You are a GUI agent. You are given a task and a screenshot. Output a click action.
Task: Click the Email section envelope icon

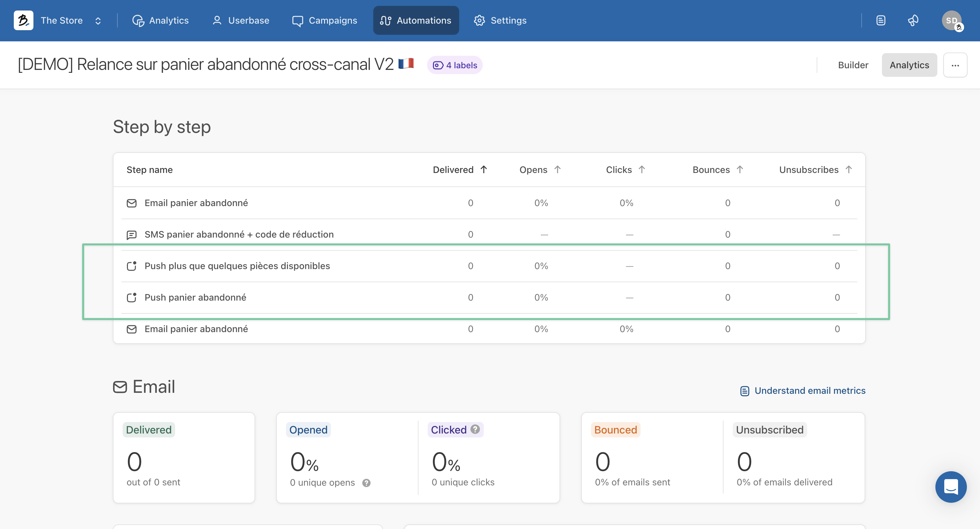click(120, 387)
